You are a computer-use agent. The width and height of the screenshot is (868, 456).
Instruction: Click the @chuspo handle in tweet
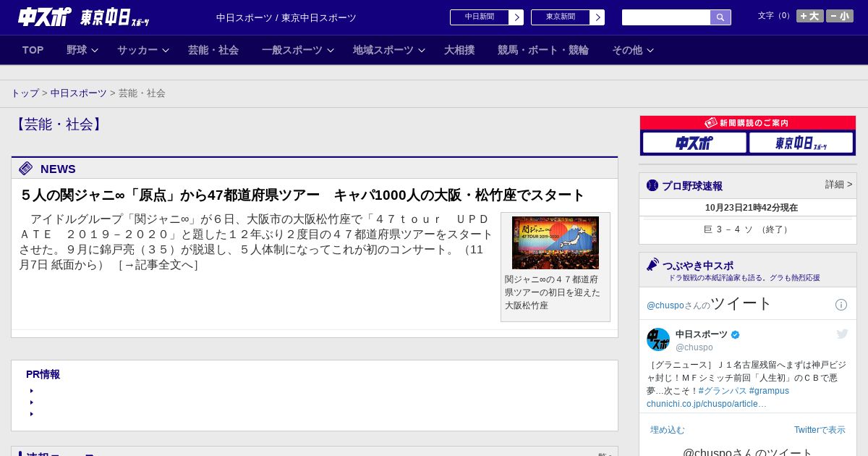point(694,347)
